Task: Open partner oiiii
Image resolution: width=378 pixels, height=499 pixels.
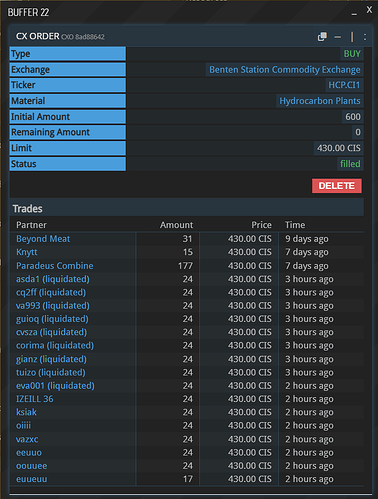Action: tap(23, 426)
